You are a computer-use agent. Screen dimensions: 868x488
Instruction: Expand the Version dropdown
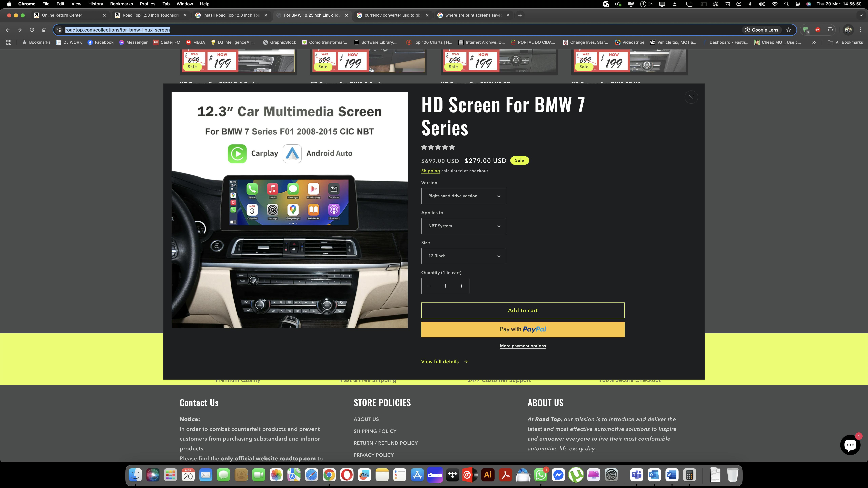tap(463, 196)
